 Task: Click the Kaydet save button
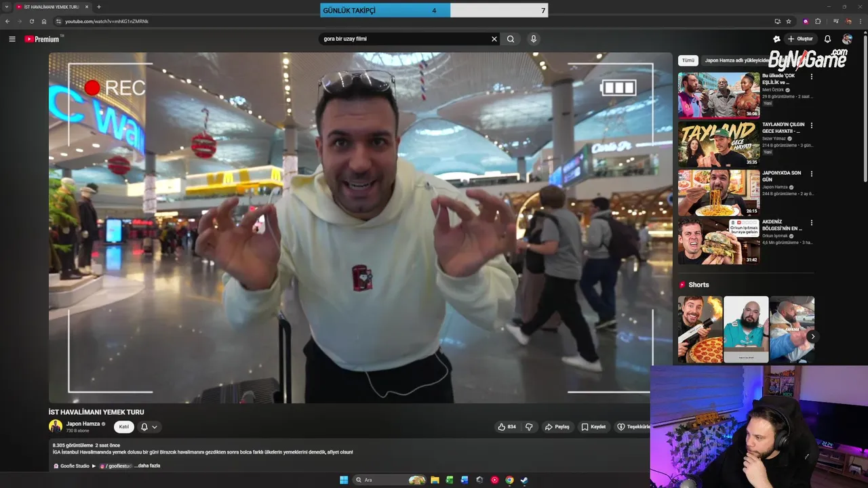593,427
